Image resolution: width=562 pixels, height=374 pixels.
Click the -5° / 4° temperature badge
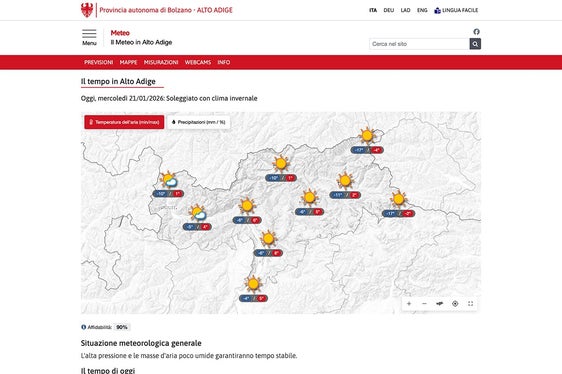(197, 227)
